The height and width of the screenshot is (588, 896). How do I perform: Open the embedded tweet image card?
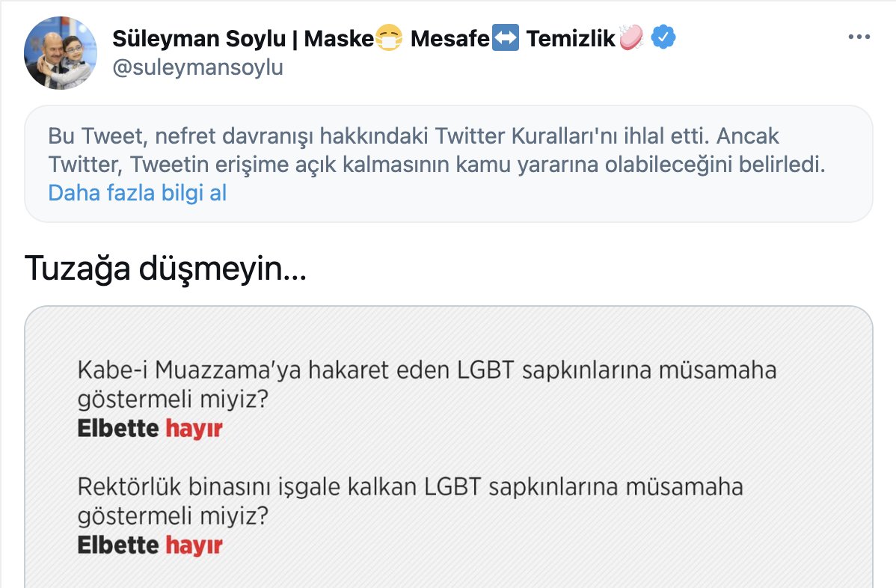[x=449, y=447]
